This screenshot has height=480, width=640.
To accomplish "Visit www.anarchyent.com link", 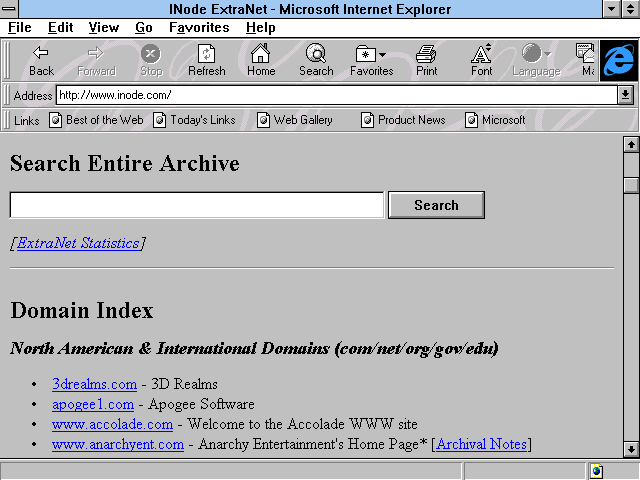I will [118, 444].
